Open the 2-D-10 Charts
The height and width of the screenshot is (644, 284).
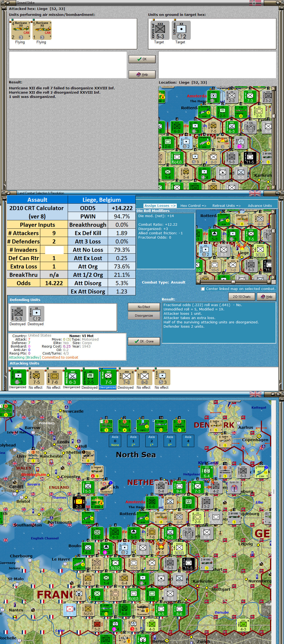point(242,297)
